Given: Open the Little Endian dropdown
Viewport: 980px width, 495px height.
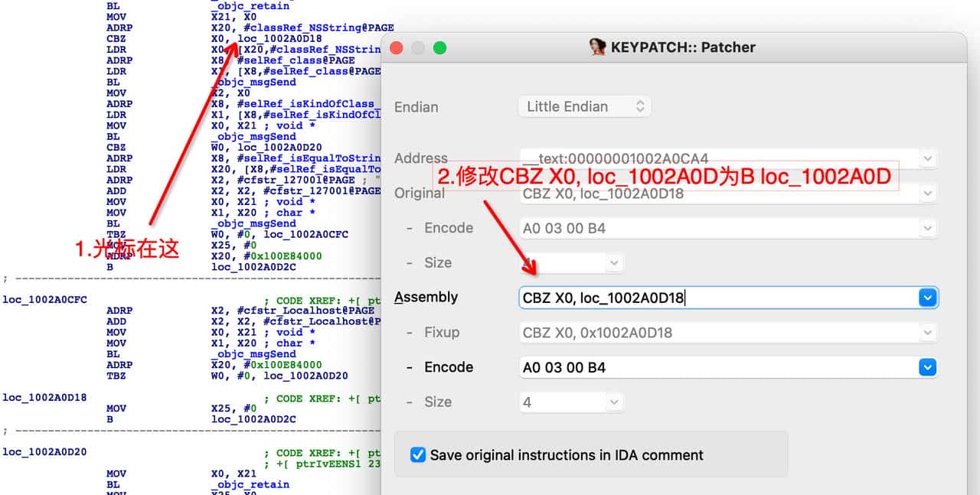Looking at the screenshot, I should point(585,106).
